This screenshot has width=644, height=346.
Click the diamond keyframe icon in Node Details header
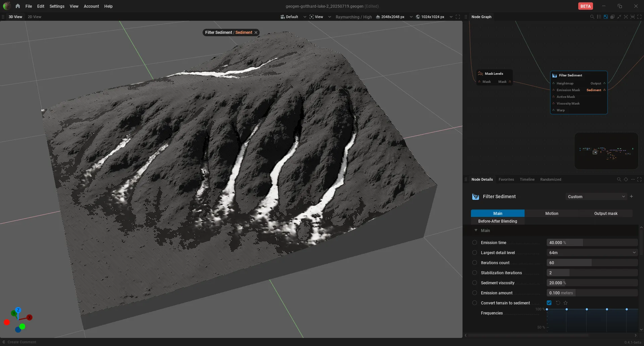click(626, 179)
